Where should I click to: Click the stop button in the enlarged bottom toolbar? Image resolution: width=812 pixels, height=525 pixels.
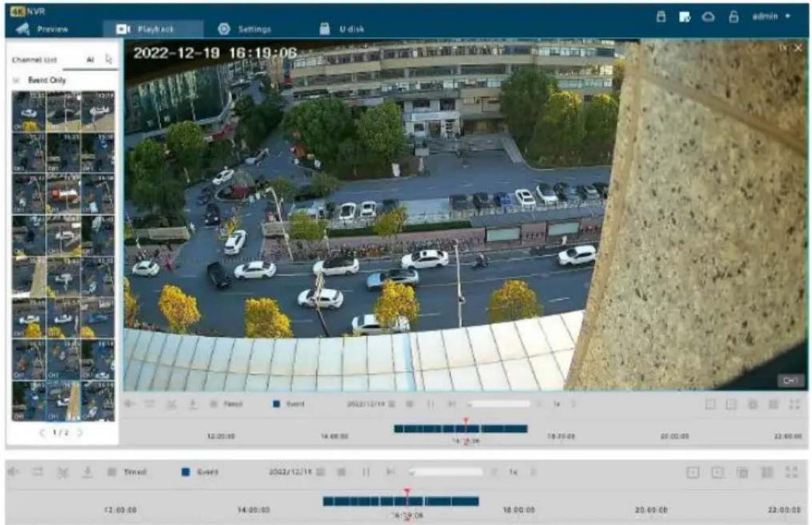click(342, 473)
